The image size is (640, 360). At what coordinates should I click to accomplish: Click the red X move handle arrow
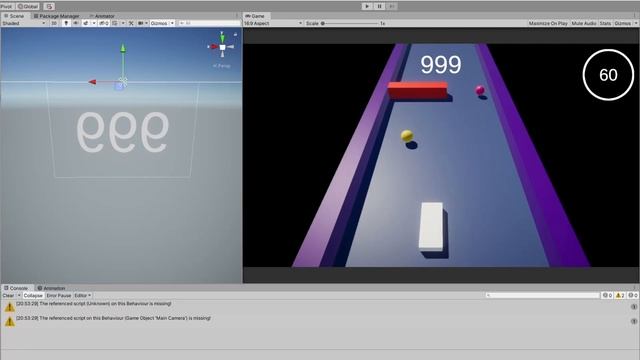coord(92,82)
